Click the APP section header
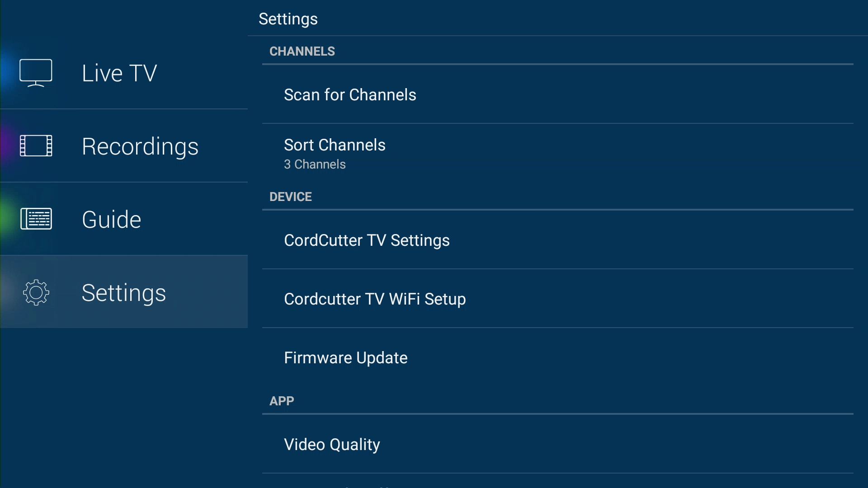 click(282, 401)
